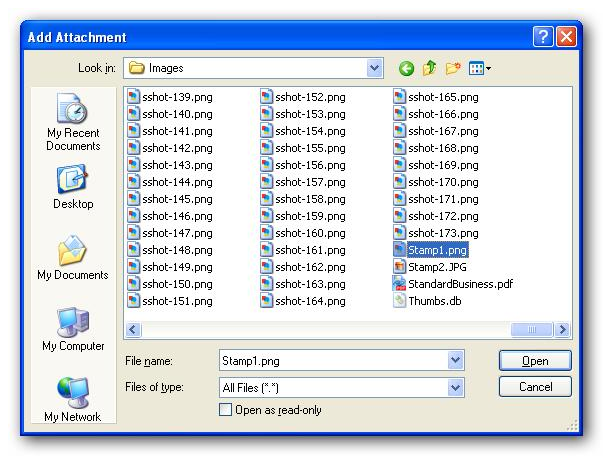This screenshot has height=464, width=611.
Task: Select file name sshot-144.png
Action: click(177, 182)
